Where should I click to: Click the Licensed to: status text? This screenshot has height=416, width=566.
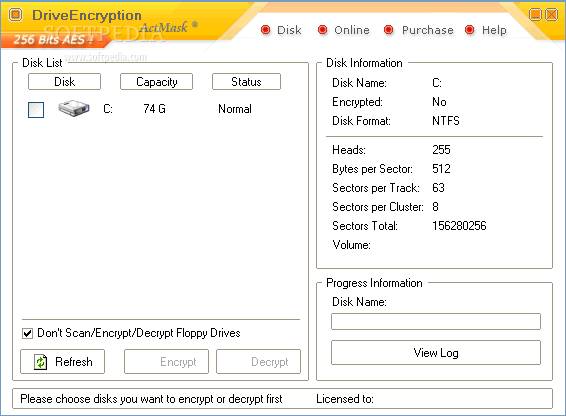click(x=345, y=399)
